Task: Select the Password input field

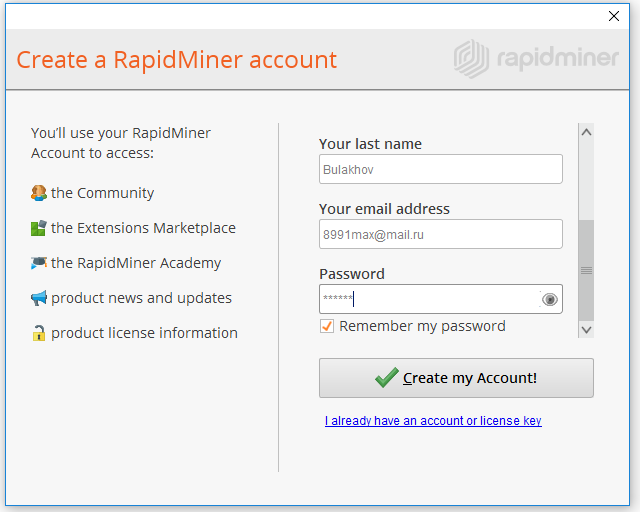Action: 428,299
